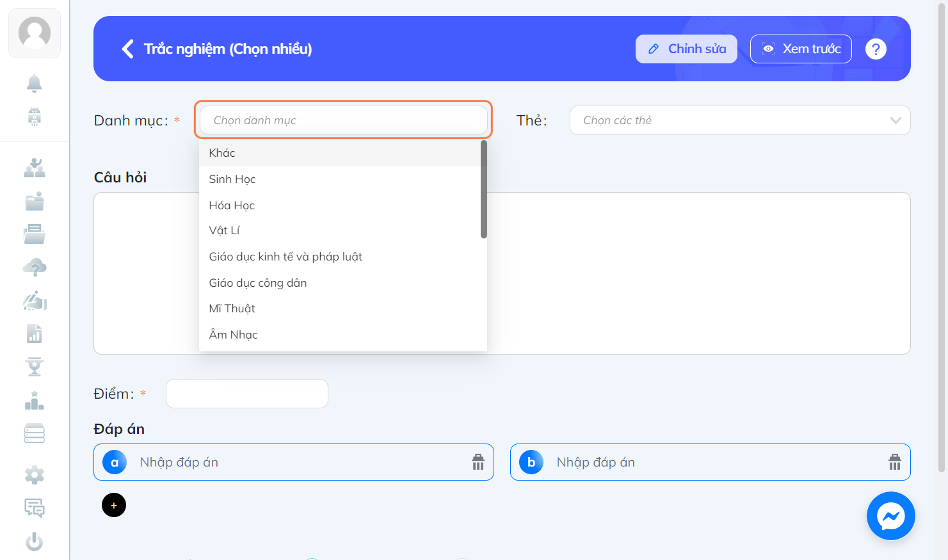This screenshot has width=948, height=560.
Task: Click the user avatar in sidebar
Action: pos(35,33)
